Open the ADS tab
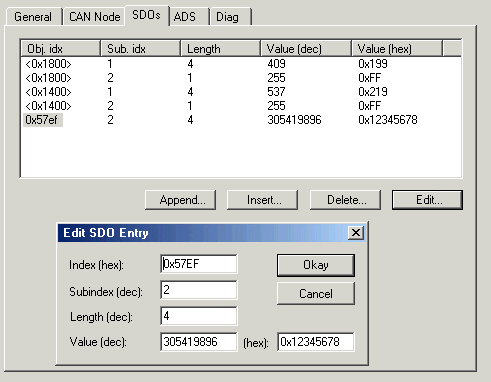 (189, 17)
